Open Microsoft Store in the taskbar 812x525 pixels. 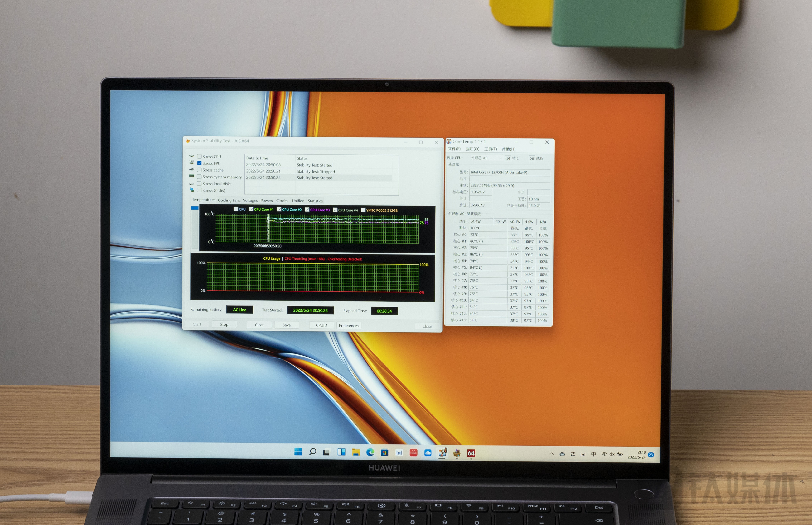click(384, 453)
